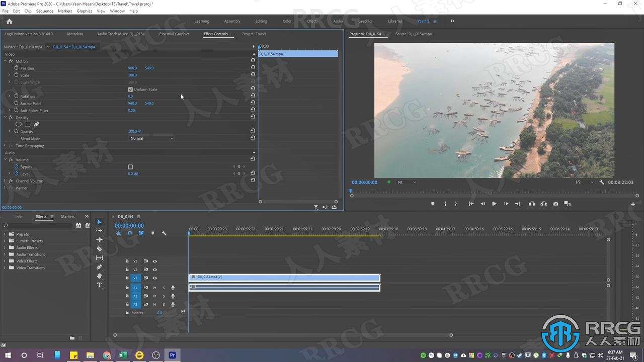Select the Type tool

click(99, 285)
